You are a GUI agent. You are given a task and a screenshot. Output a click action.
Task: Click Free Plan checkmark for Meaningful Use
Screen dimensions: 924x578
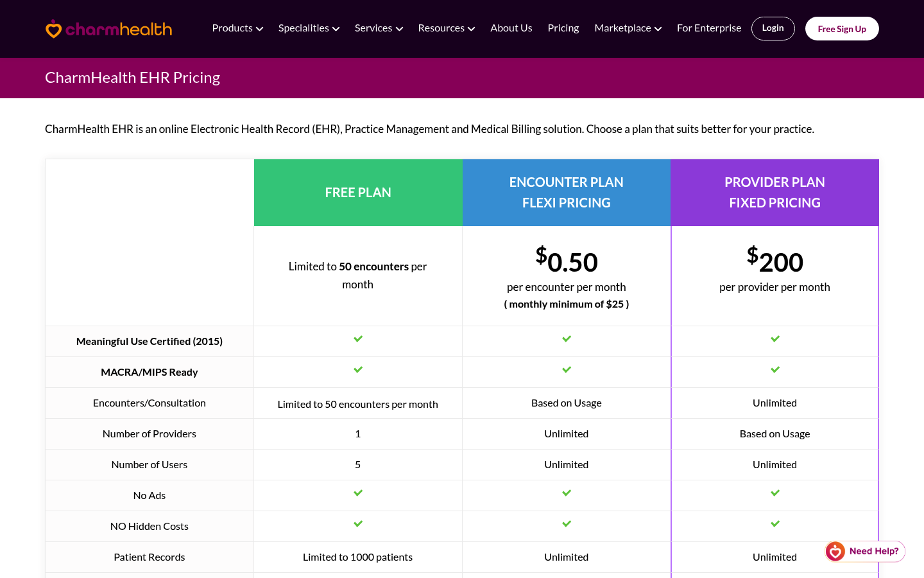358,338
